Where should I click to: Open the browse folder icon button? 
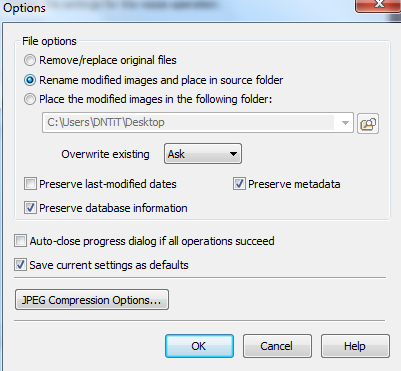[x=368, y=123]
